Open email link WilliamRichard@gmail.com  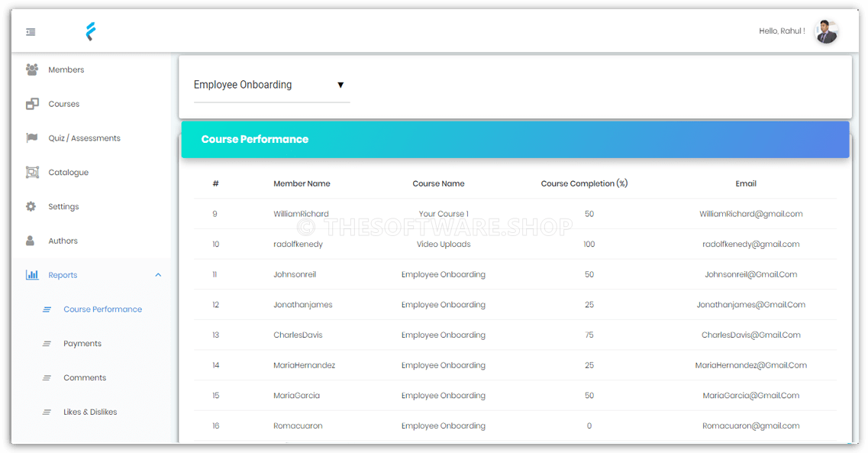click(x=751, y=214)
